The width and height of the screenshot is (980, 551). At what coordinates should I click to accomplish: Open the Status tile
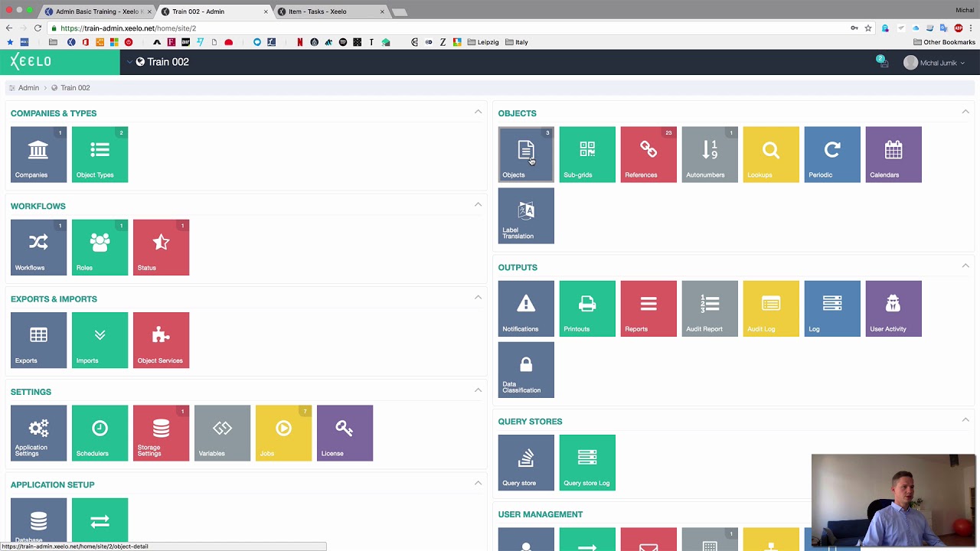[x=161, y=247]
